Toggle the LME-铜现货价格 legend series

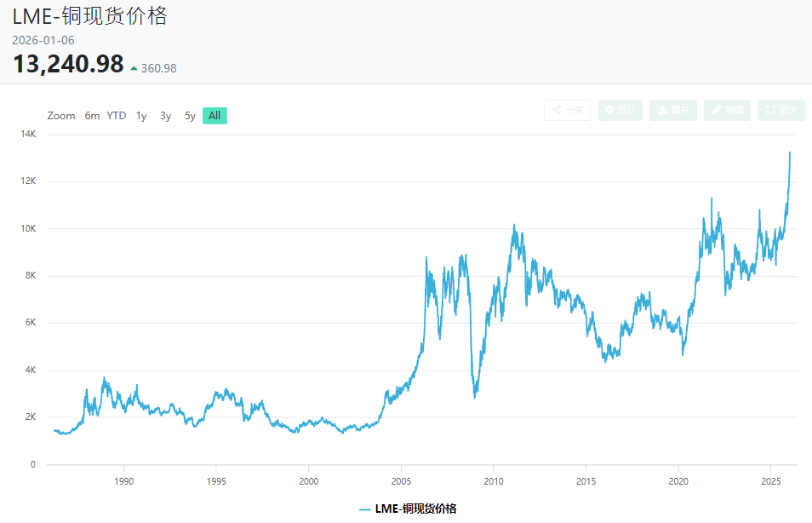[415, 509]
